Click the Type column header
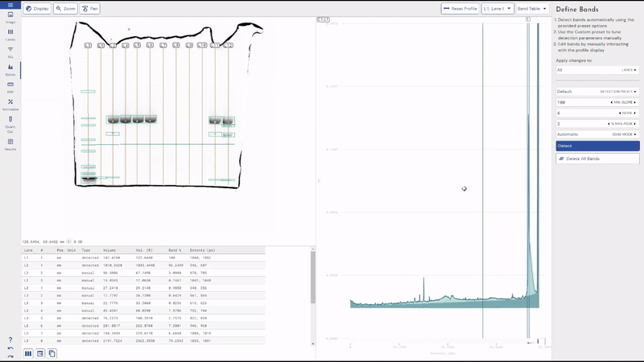 (x=86, y=250)
